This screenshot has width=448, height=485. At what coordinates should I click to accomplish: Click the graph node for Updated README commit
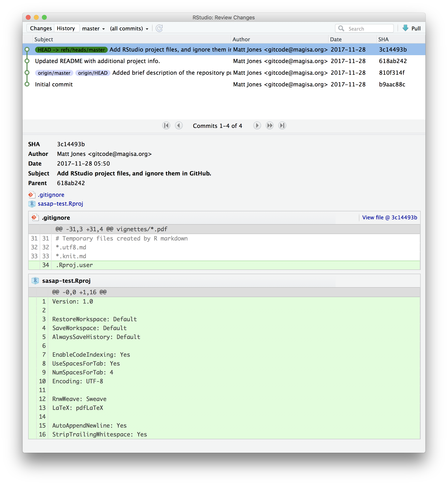(x=27, y=61)
